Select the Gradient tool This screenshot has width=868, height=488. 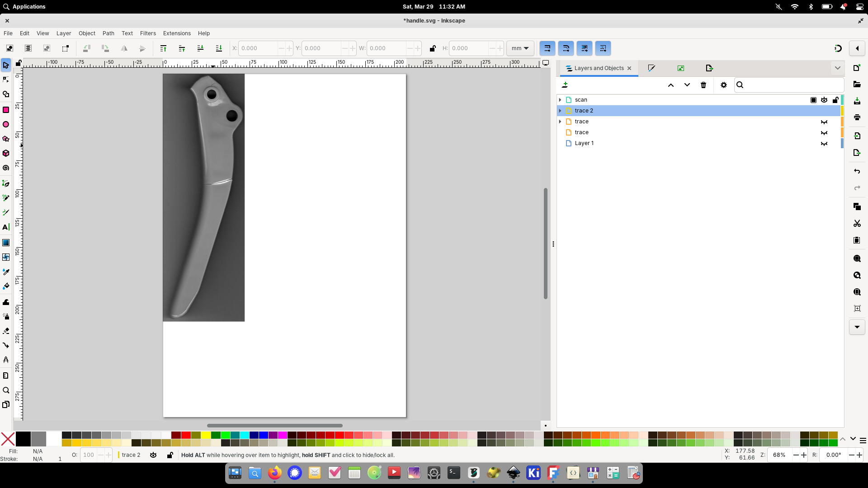point(6,242)
